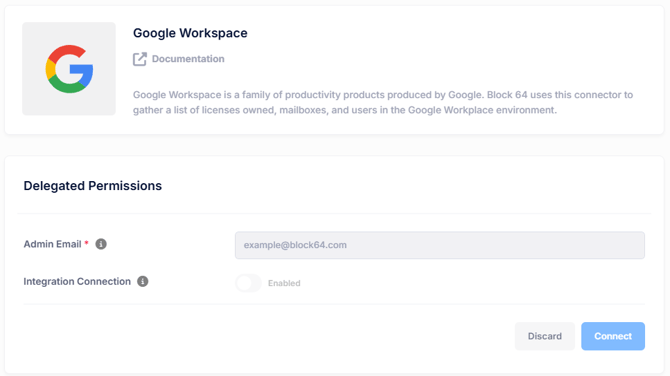Show info tooltip for Integration Connection
670x376 pixels.
pos(143,282)
